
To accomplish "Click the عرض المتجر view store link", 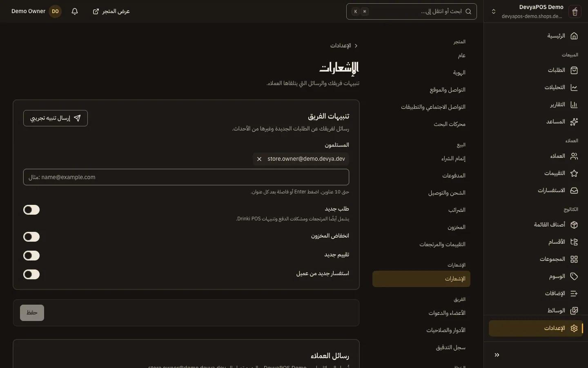I will [111, 11].
